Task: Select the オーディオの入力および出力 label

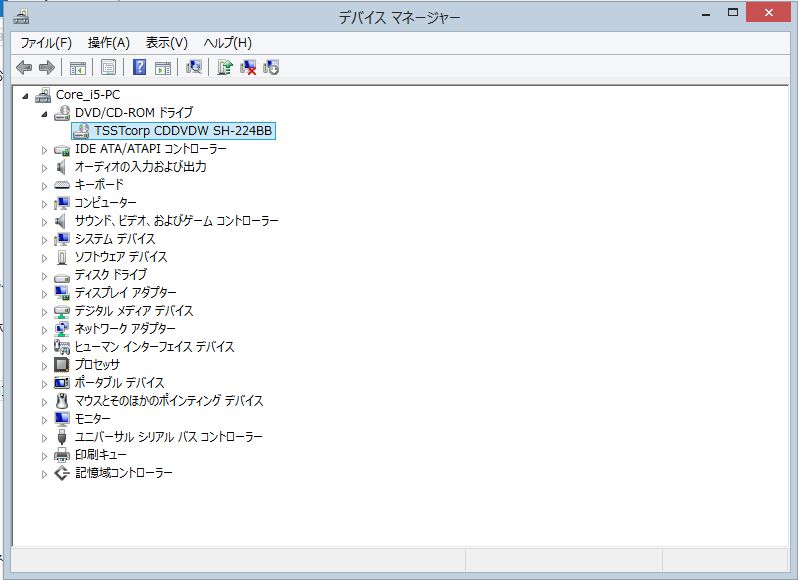Action: (140, 167)
